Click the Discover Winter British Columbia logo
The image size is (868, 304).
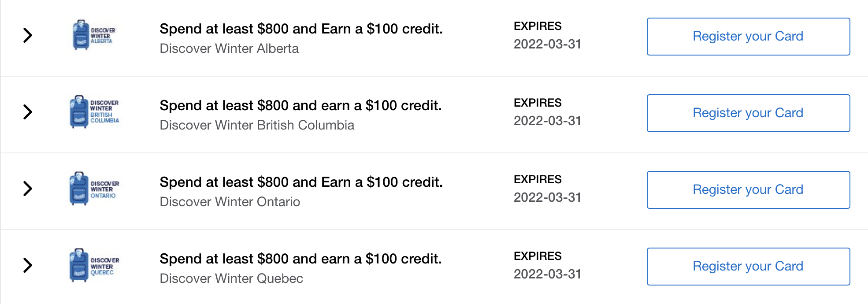tap(94, 111)
